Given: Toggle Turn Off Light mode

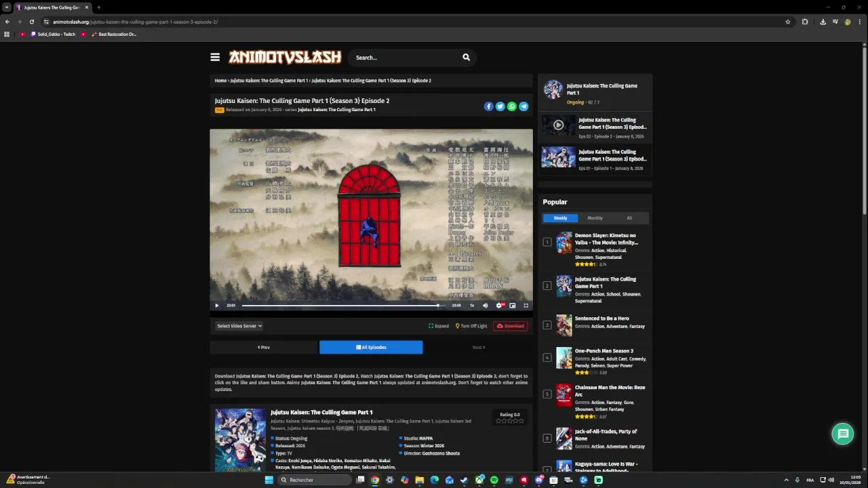Looking at the screenshot, I should pyautogui.click(x=471, y=326).
